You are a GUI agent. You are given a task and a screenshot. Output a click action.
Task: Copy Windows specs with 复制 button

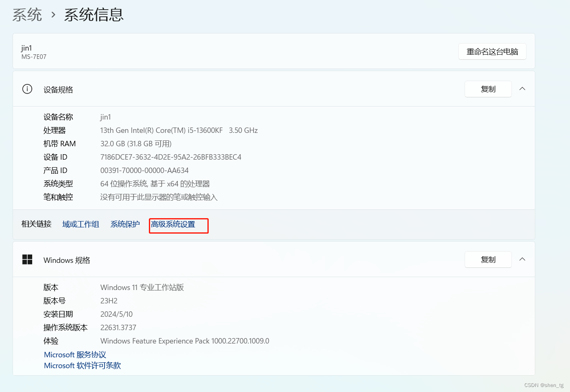click(x=488, y=260)
